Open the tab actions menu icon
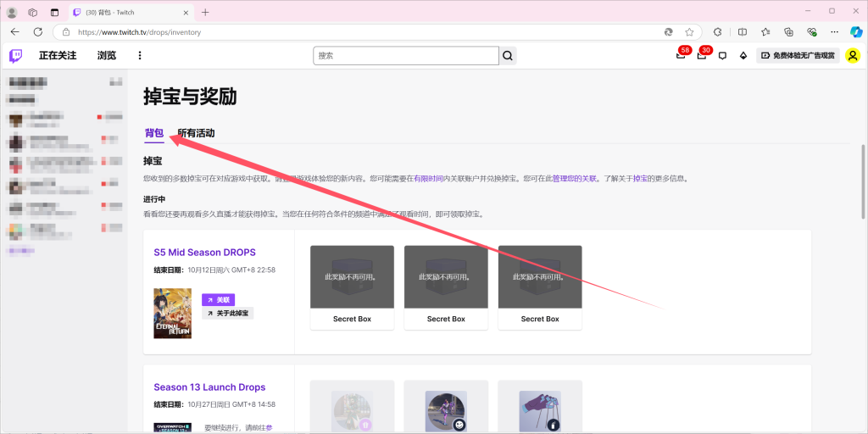This screenshot has height=434, width=868. click(54, 12)
